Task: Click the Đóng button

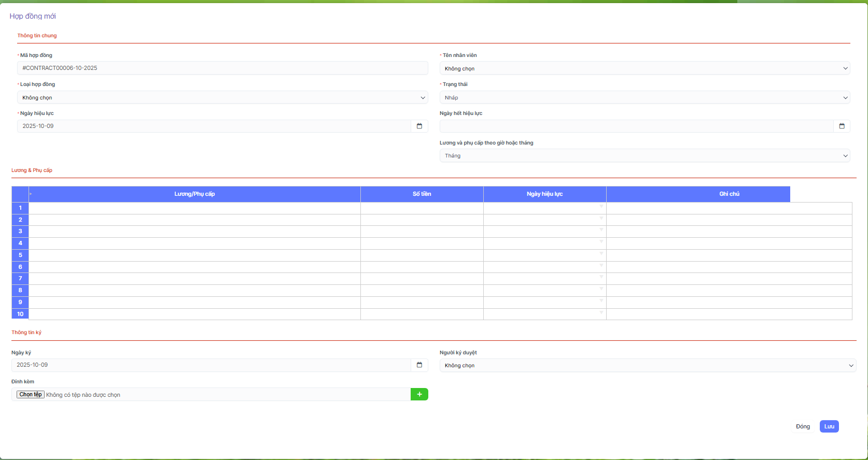Action: [803, 426]
